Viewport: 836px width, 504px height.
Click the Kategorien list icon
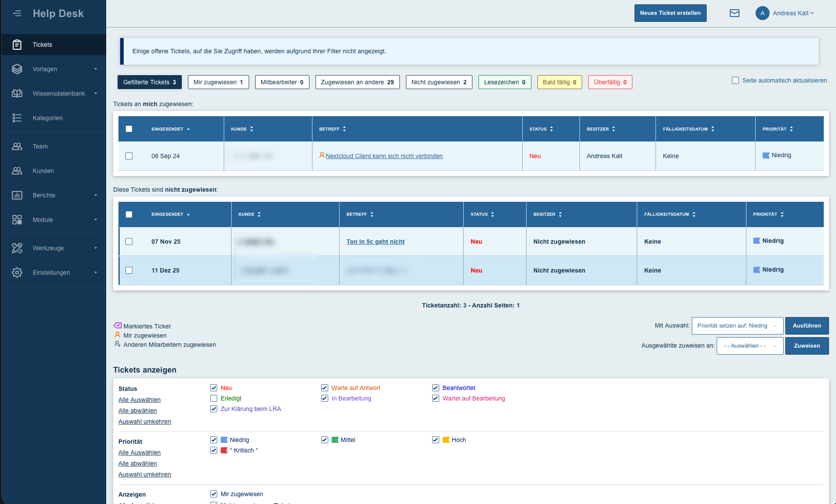pyautogui.click(x=17, y=118)
